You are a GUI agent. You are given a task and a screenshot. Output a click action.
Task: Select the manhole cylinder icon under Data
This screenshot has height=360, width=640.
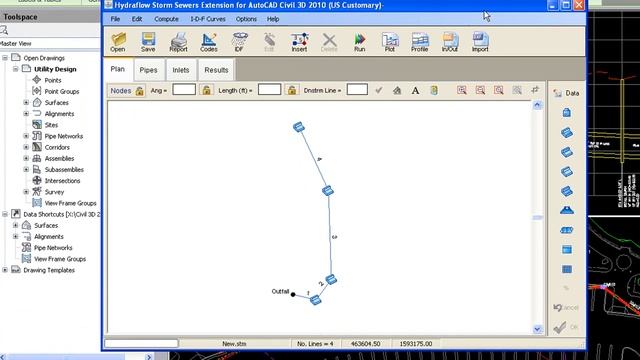pyautogui.click(x=567, y=113)
